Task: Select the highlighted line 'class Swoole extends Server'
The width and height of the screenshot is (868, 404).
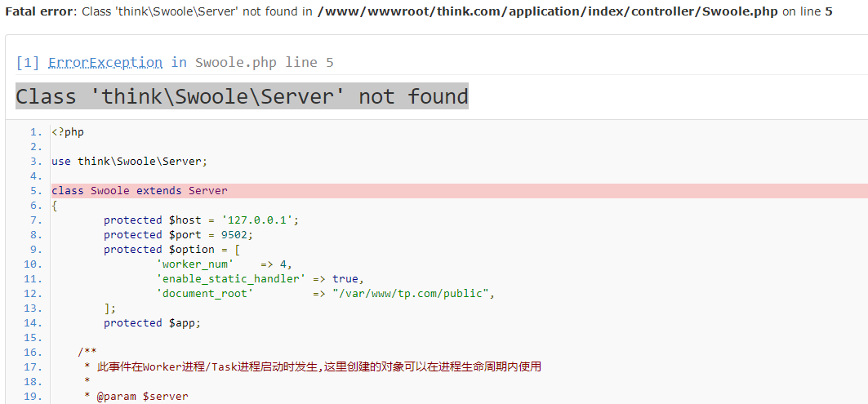Action: tap(140, 191)
